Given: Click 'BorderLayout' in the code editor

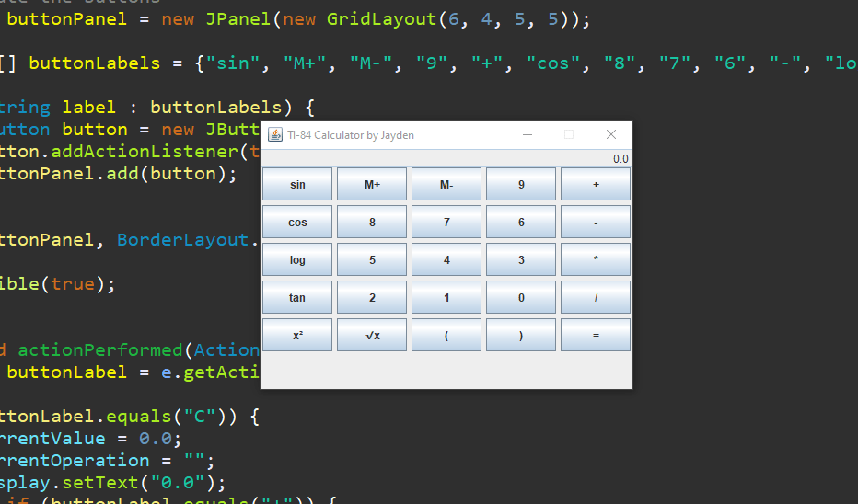Looking at the screenshot, I should 183,239.
